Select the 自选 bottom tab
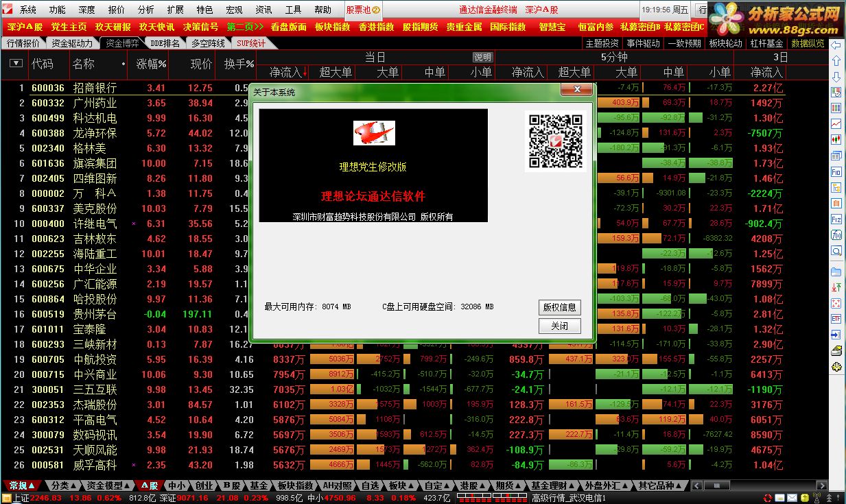The image size is (846, 504). (x=370, y=485)
